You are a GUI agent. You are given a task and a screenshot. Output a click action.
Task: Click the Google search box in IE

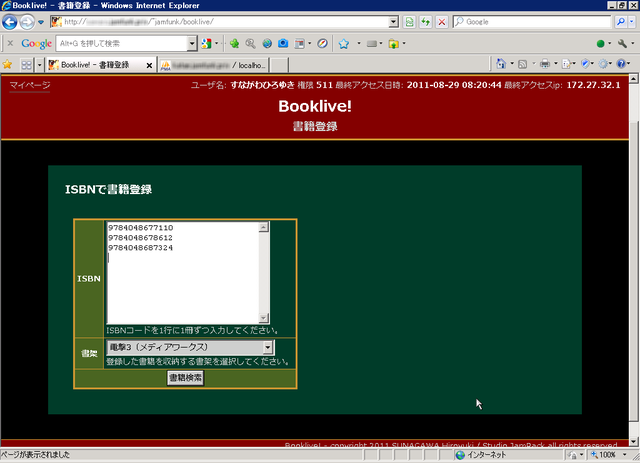click(x=532, y=22)
